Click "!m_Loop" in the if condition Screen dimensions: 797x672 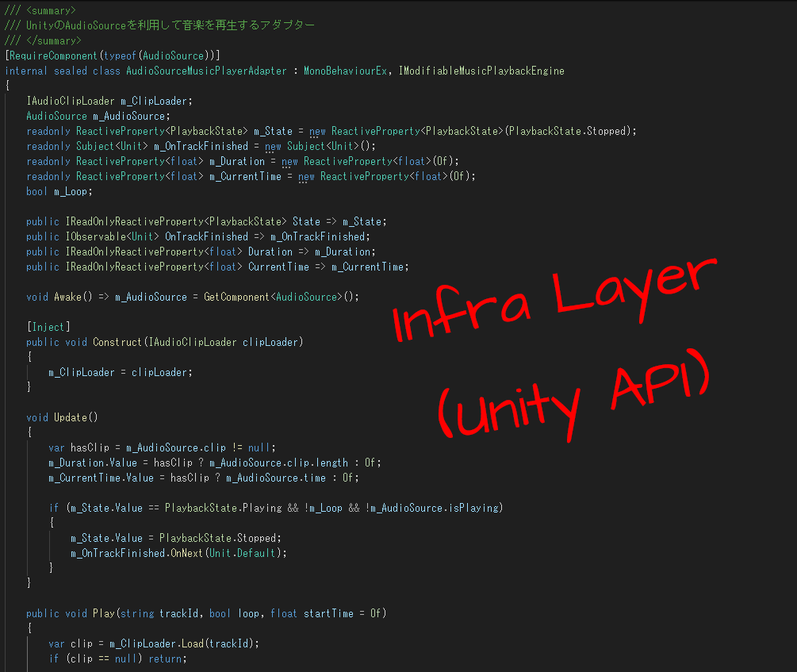[x=324, y=509]
